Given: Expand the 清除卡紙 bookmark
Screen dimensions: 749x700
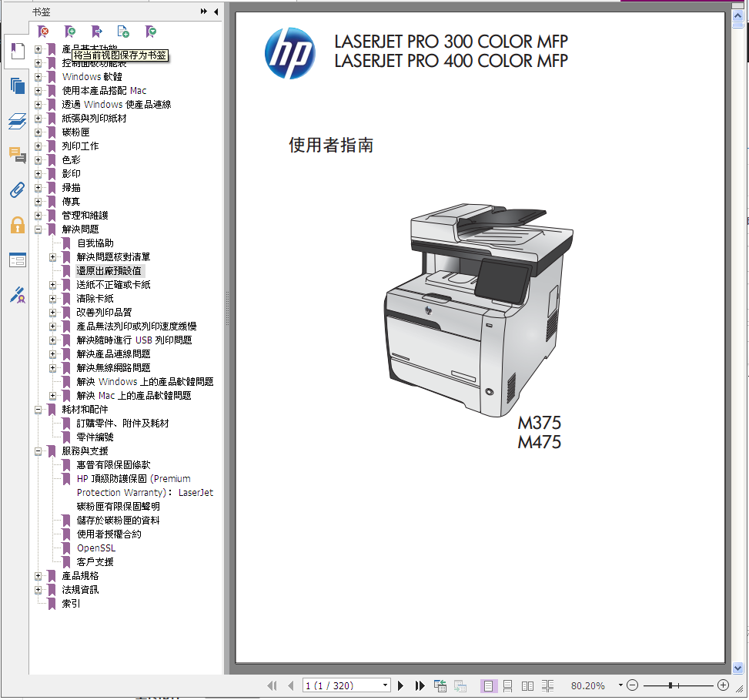Looking at the screenshot, I should pos(53,299).
